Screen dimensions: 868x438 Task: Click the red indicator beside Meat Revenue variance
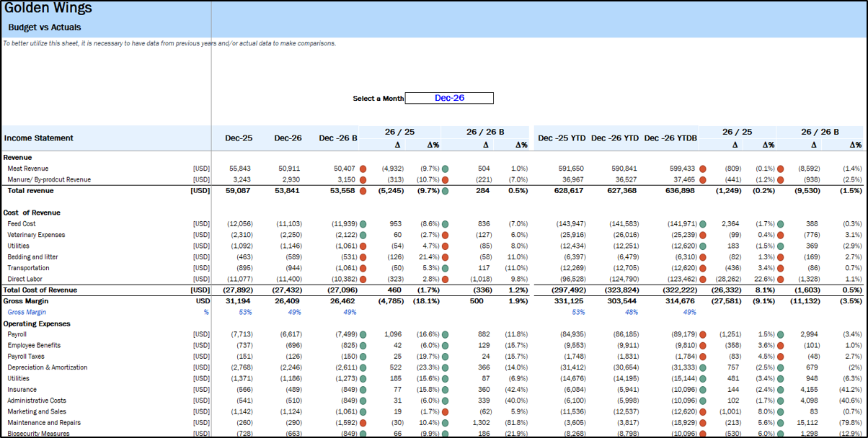point(364,168)
